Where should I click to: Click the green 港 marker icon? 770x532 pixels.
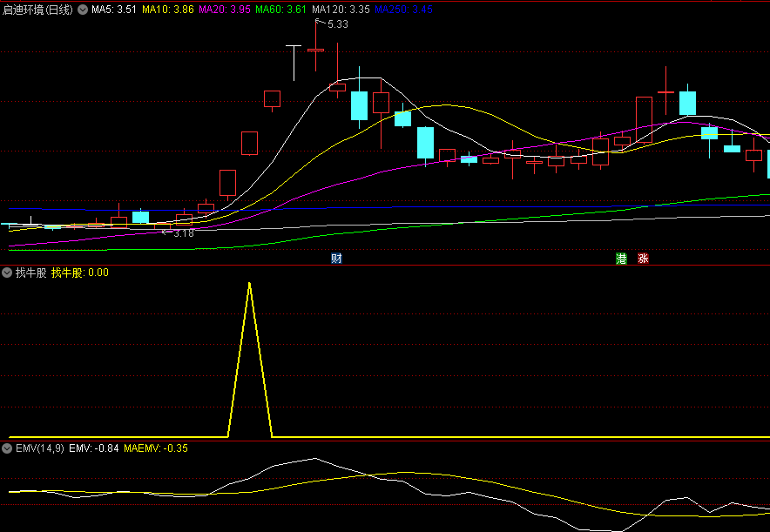(x=621, y=258)
